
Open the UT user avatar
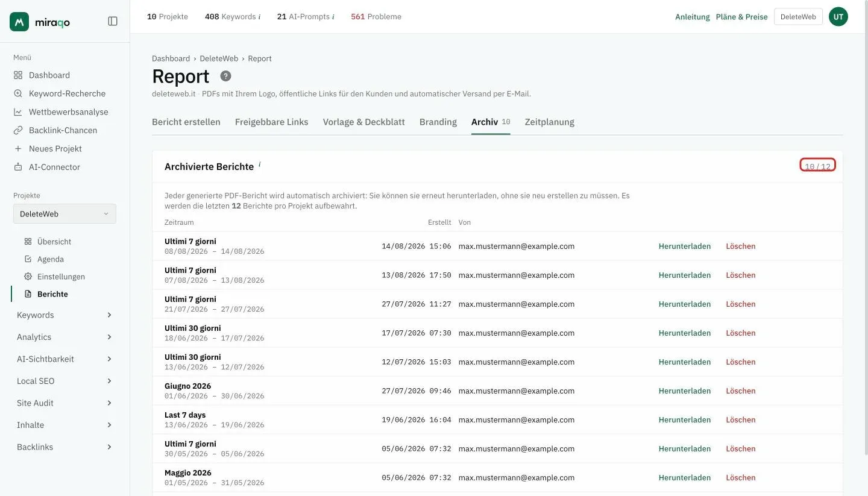coord(838,17)
